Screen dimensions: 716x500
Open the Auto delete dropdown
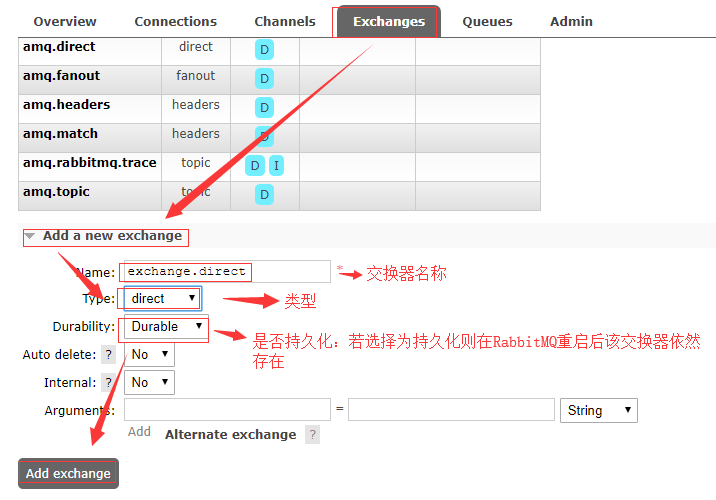pos(149,354)
